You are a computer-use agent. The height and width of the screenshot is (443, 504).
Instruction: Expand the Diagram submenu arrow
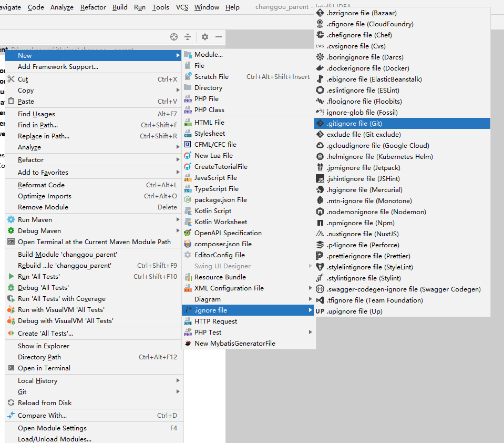point(310,299)
